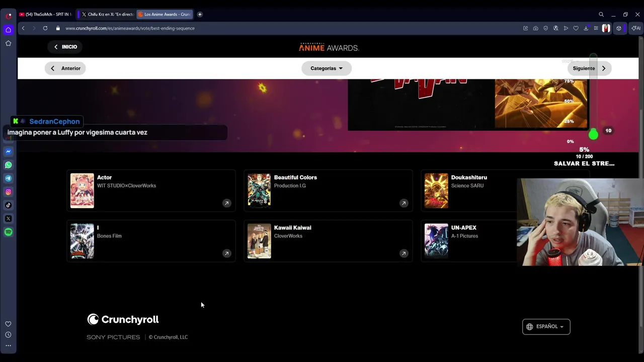Select the Beautiful Colors nominee thumbnail
The image size is (644, 362).
pyautogui.click(x=259, y=191)
